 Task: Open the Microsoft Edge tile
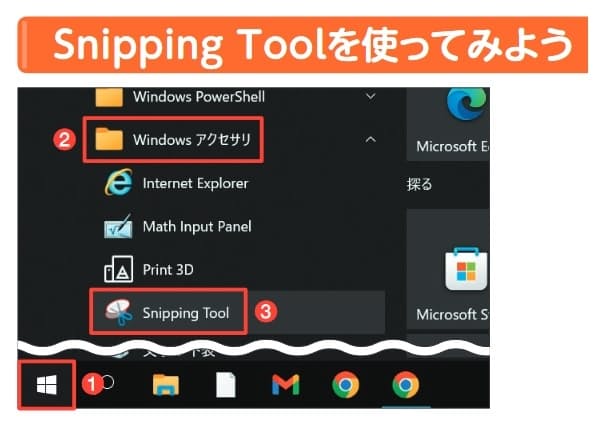(448, 124)
